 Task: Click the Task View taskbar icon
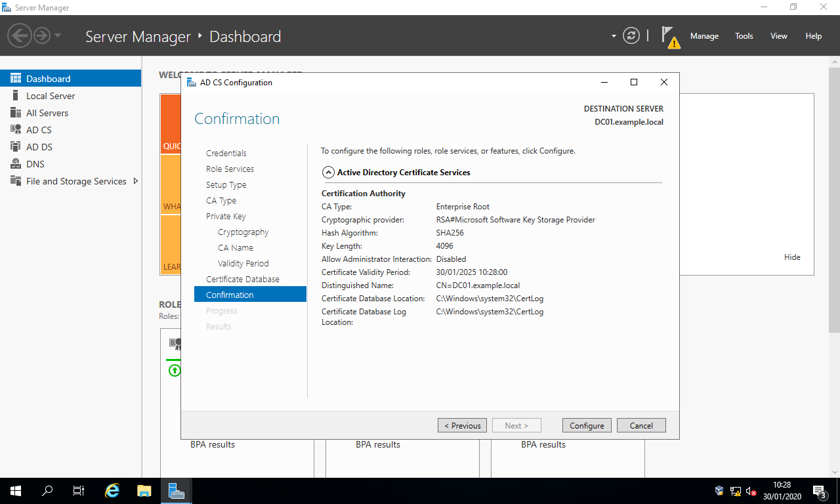click(x=79, y=490)
